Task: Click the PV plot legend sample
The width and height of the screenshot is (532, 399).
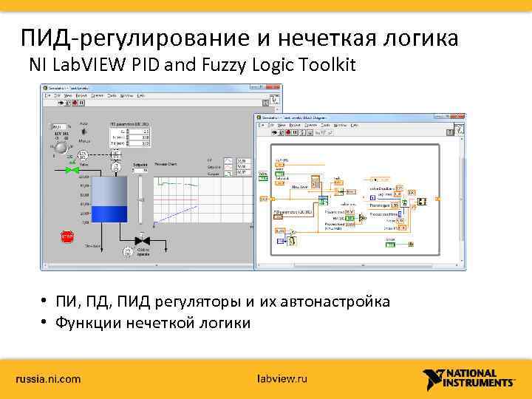Action: point(229,161)
